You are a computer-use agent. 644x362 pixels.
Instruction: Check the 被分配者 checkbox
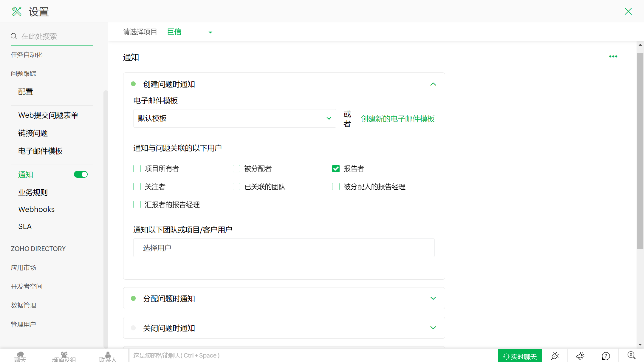tap(236, 169)
